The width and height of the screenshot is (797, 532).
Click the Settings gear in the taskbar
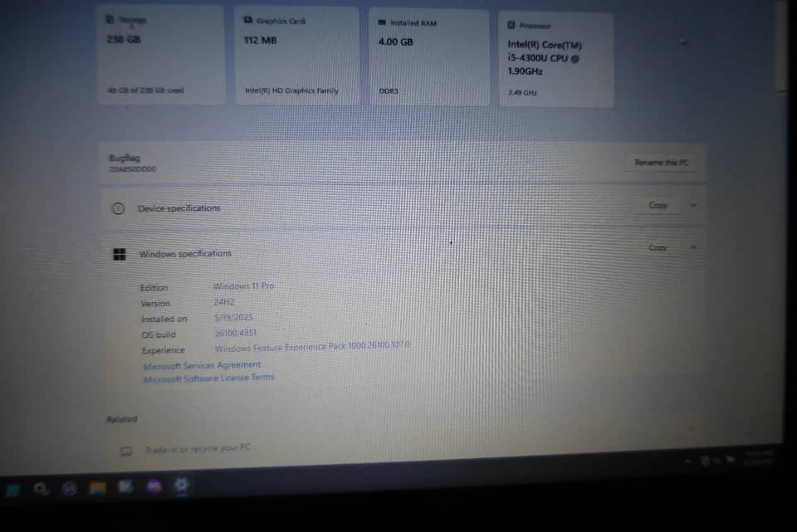(182, 486)
